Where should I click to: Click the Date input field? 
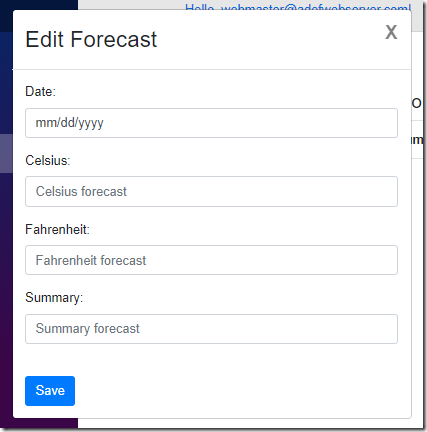(x=211, y=123)
